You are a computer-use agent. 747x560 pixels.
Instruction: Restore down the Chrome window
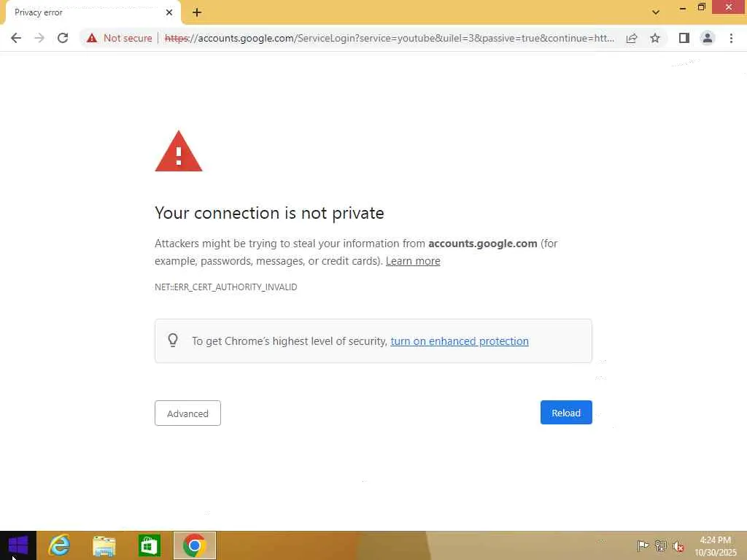pos(701,7)
